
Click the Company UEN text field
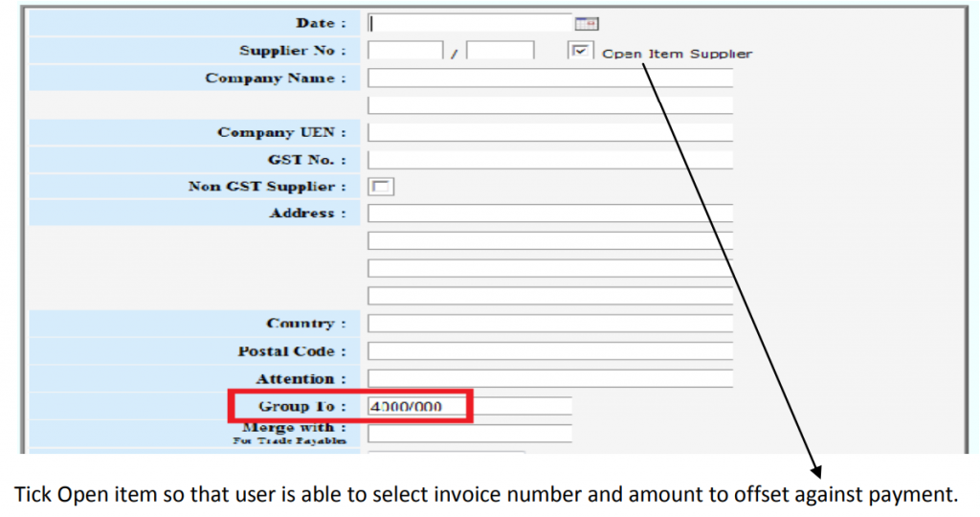tap(550, 133)
